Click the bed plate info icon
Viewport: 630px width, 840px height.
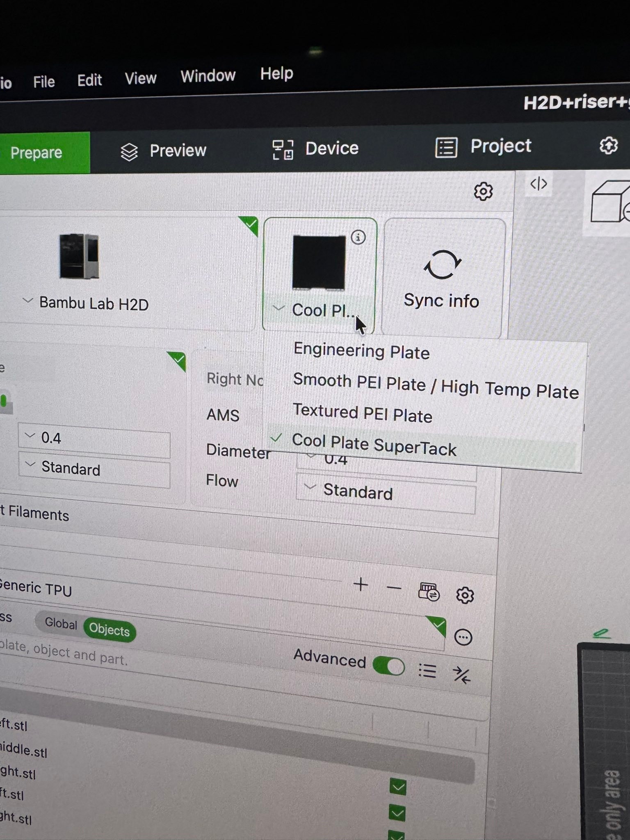coord(358,237)
